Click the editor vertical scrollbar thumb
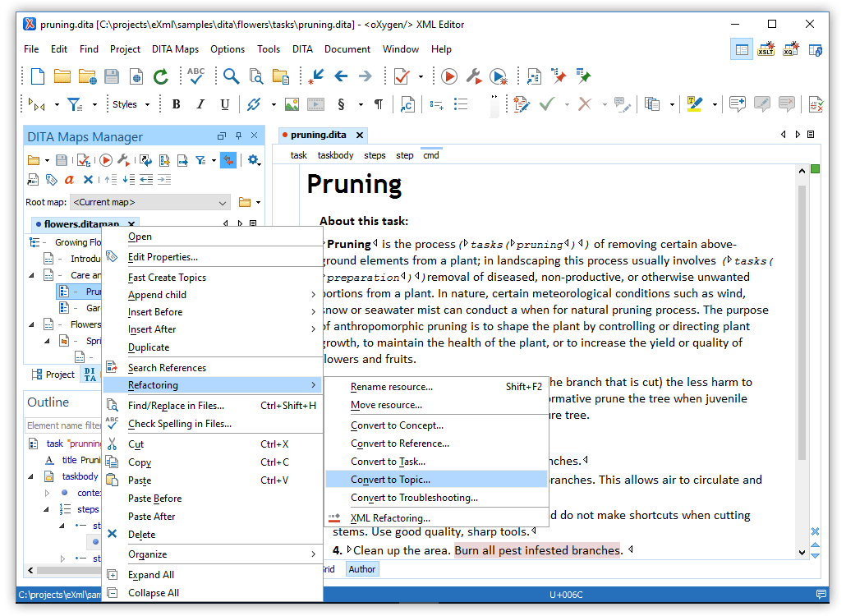 802,323
